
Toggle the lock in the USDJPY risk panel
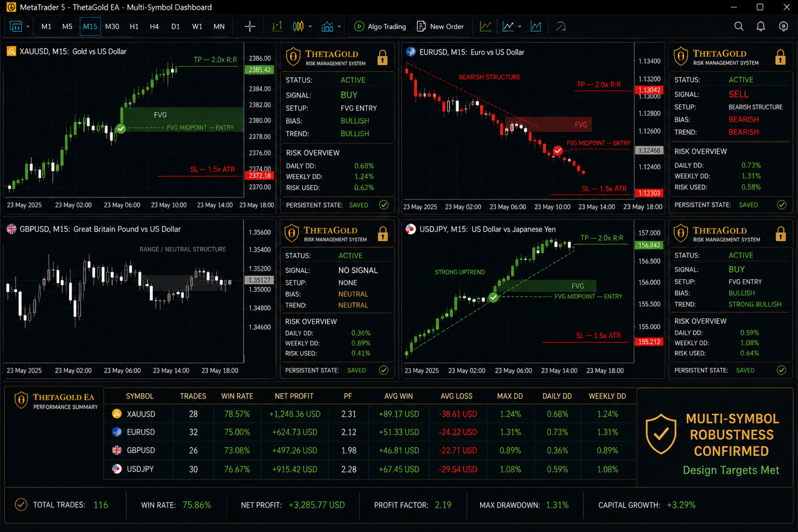point(780,234)
